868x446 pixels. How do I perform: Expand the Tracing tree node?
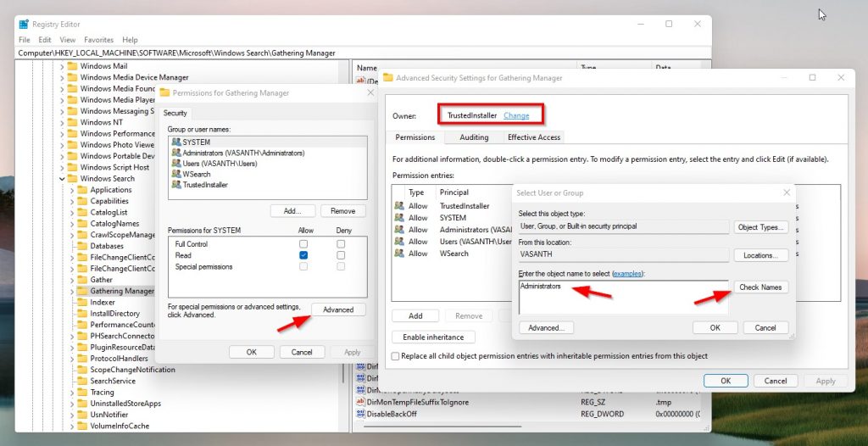[x=71, y=393]
